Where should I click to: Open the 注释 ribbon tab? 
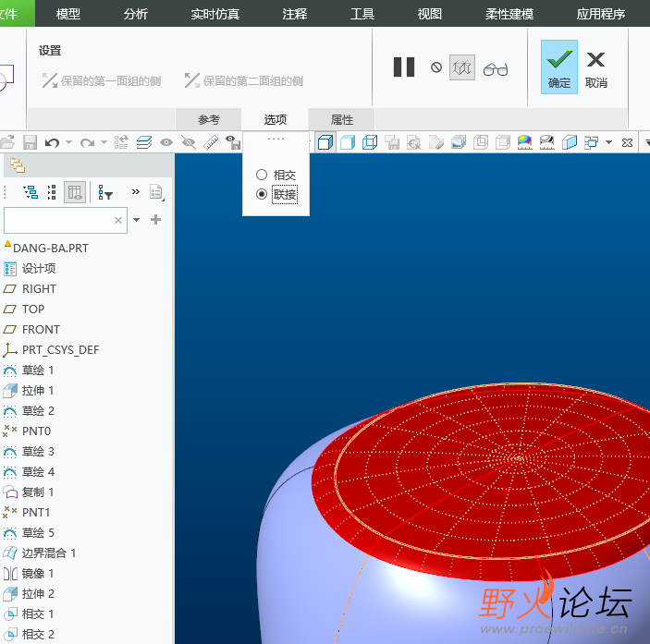click(x=295, y=14)
